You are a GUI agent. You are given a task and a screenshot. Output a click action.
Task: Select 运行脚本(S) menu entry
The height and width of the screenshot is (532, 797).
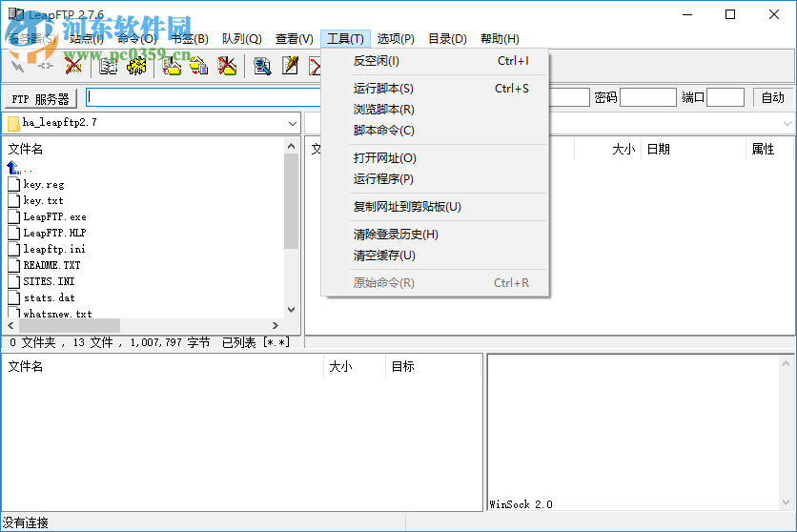tap(435, 89)
